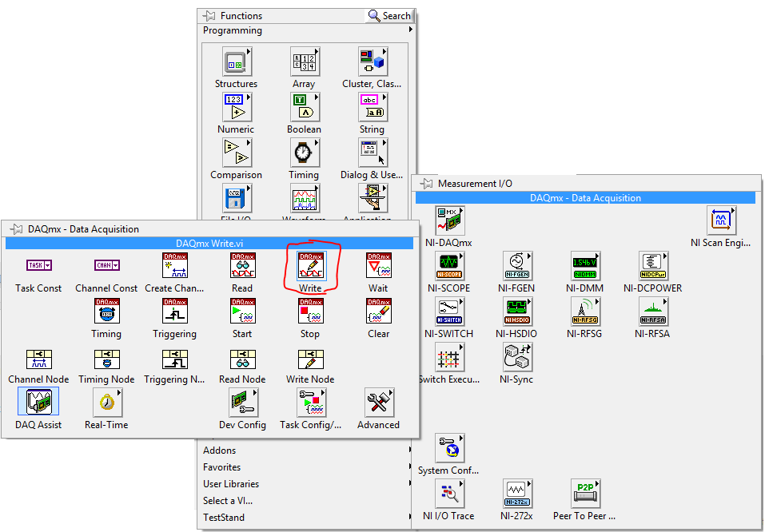Open the NI-DMM subpalette

point(586,266)
